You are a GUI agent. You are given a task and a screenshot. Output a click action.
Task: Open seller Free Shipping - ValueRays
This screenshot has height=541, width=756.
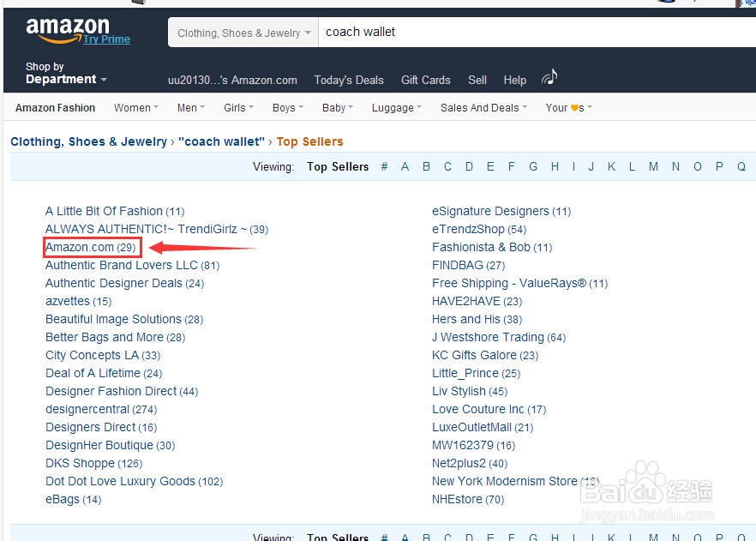pyautogui.click(x=520, y=283)
